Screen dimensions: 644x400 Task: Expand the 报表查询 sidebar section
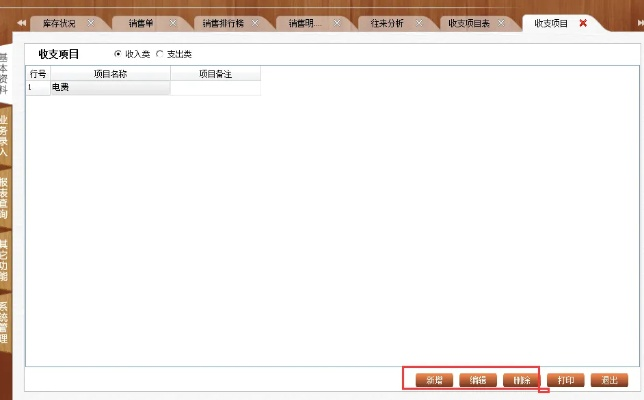[x=4, y=199]
